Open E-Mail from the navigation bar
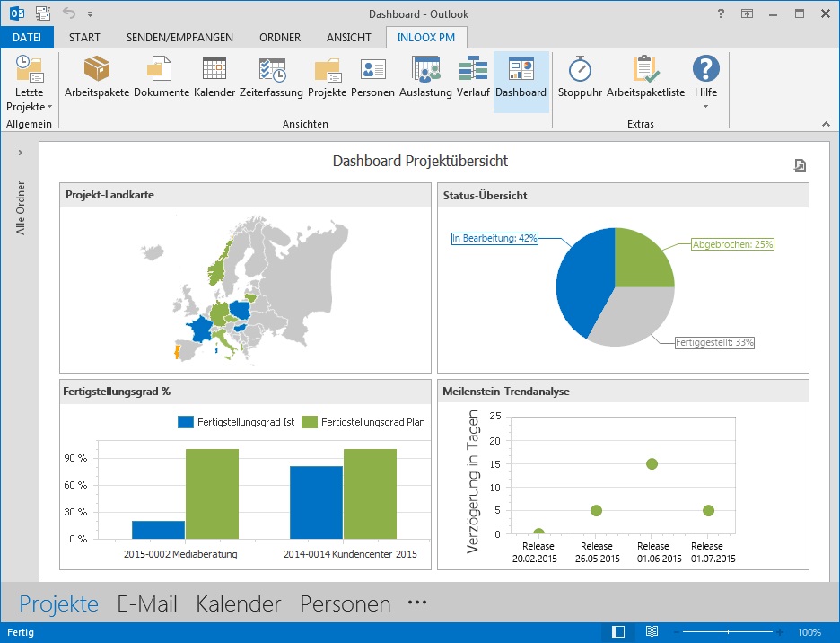 point(147,604)
